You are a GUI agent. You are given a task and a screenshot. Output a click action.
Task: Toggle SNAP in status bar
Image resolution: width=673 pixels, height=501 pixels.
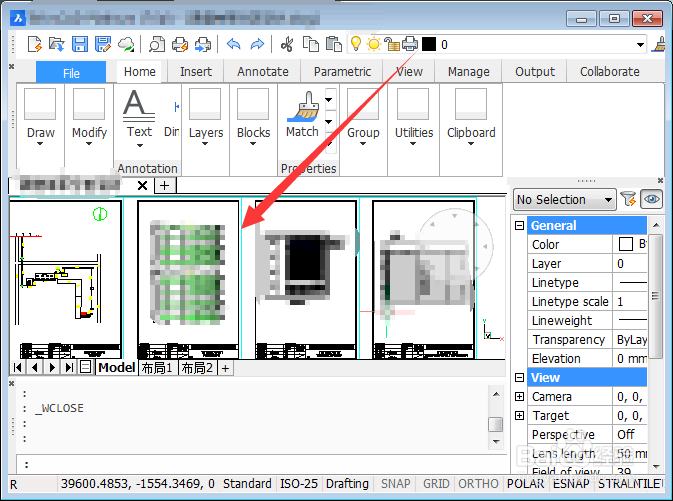[x=395, y=484]
